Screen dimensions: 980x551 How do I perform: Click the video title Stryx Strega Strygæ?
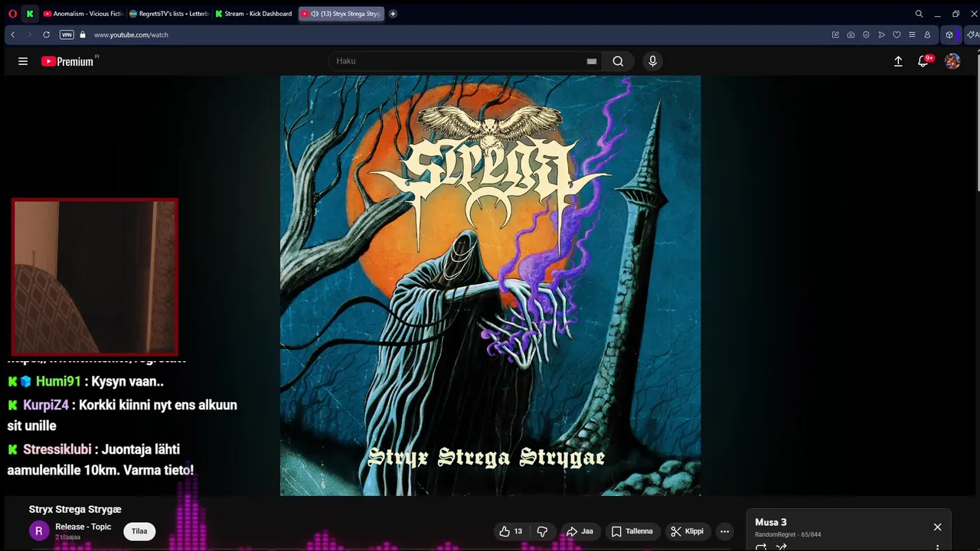click(x=75, y=509)
